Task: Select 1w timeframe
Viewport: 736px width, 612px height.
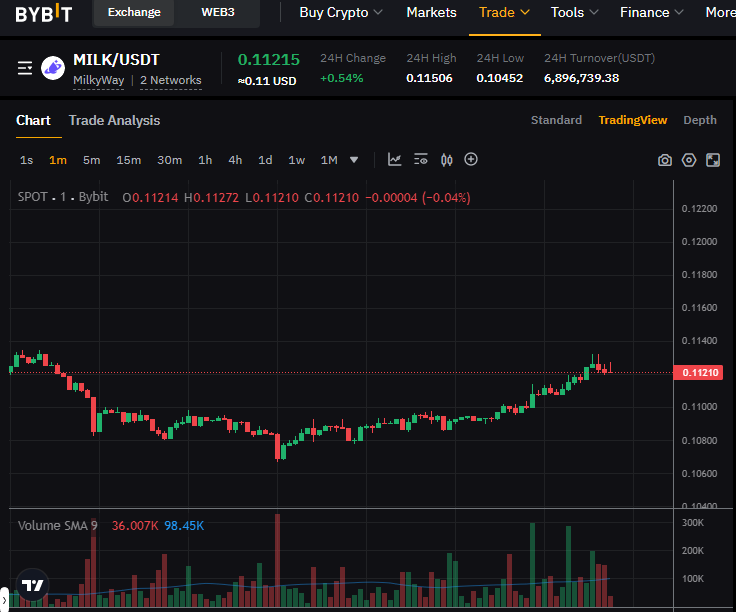Action: pos(297,160)
